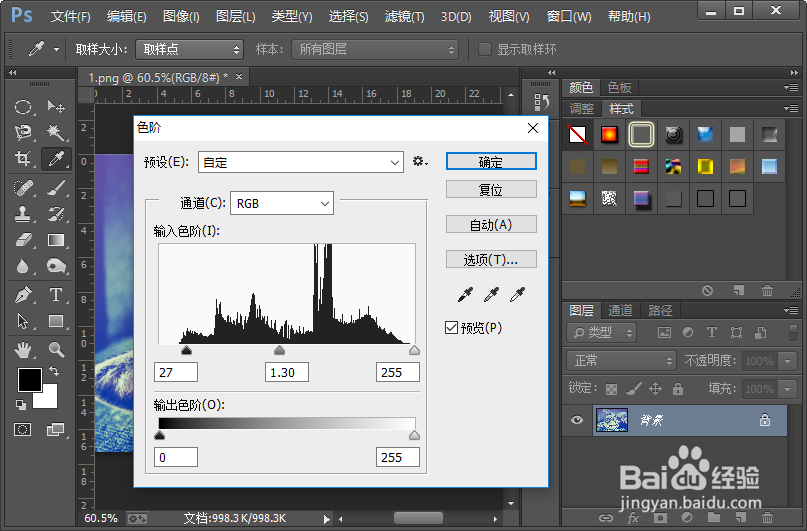Uncheck the 预览(P) preview checkbox
The height and width of the screenshot is (531, 807).
pyautogui.click(x=451, y=328)
